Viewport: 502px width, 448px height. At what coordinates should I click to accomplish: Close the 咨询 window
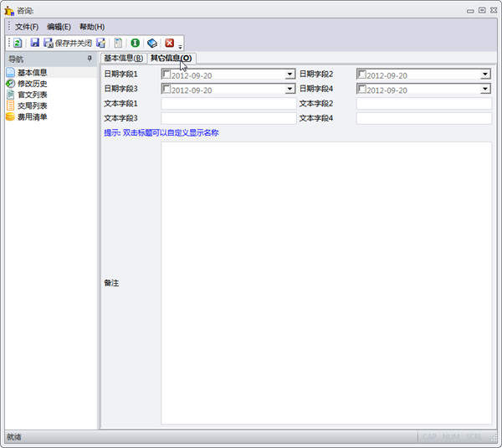pos(494,10)
